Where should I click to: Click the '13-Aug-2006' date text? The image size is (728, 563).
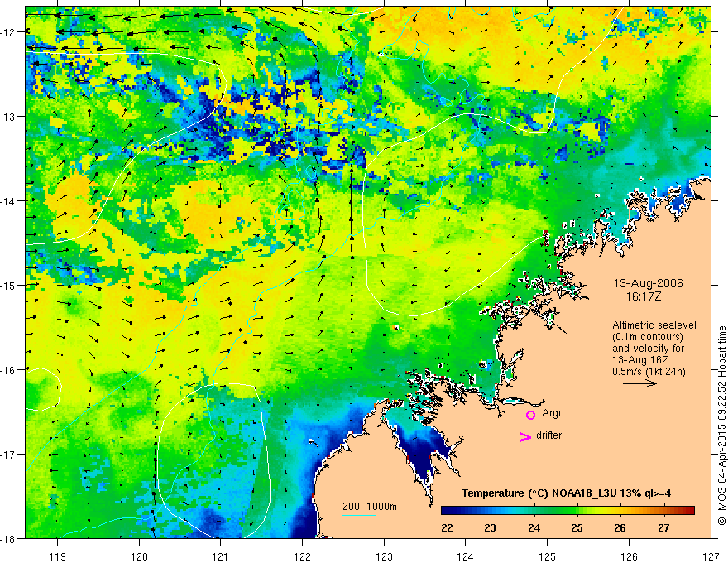click(x=648, y=283)
